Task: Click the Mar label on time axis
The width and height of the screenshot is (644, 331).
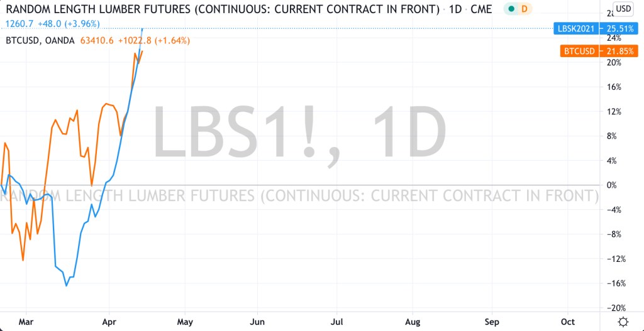Action: (x=26, y=322)
